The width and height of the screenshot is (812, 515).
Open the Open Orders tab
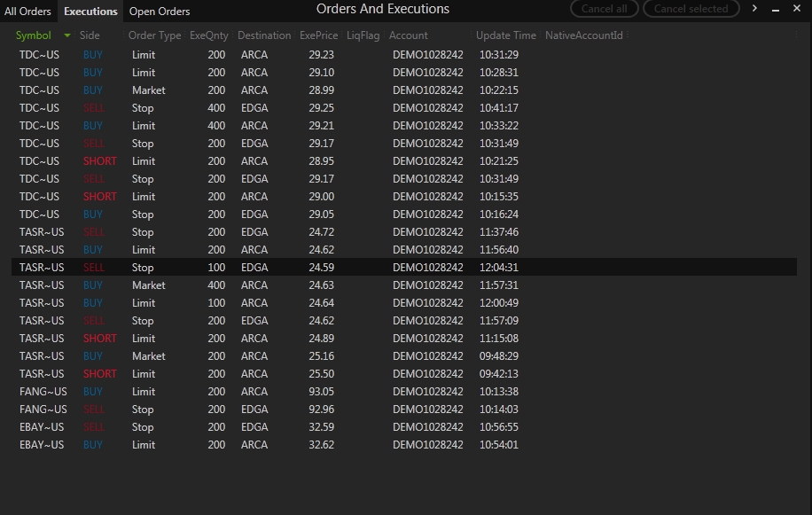(x=160, y=11)
